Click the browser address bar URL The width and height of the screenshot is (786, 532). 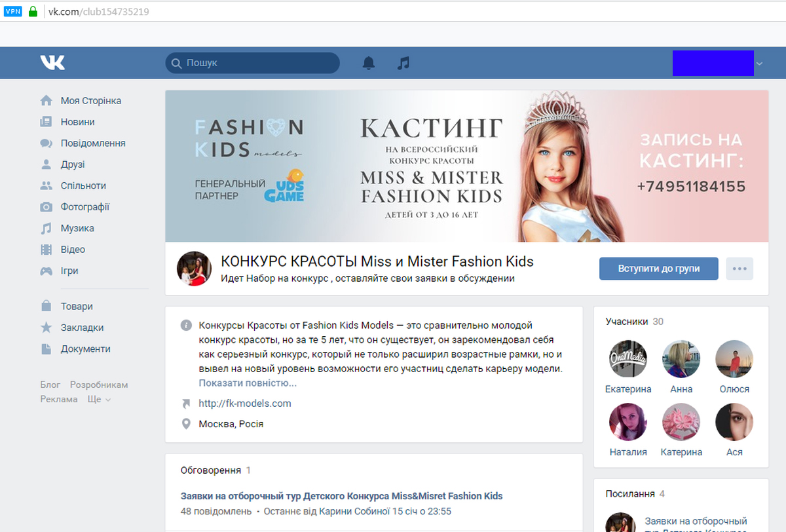click(x=98, y=11)
